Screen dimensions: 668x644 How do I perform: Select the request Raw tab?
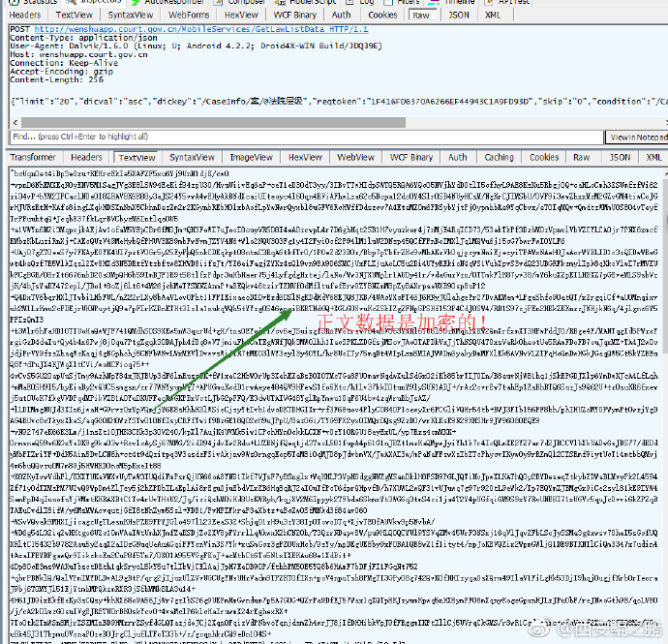click(x=421, y=15)
